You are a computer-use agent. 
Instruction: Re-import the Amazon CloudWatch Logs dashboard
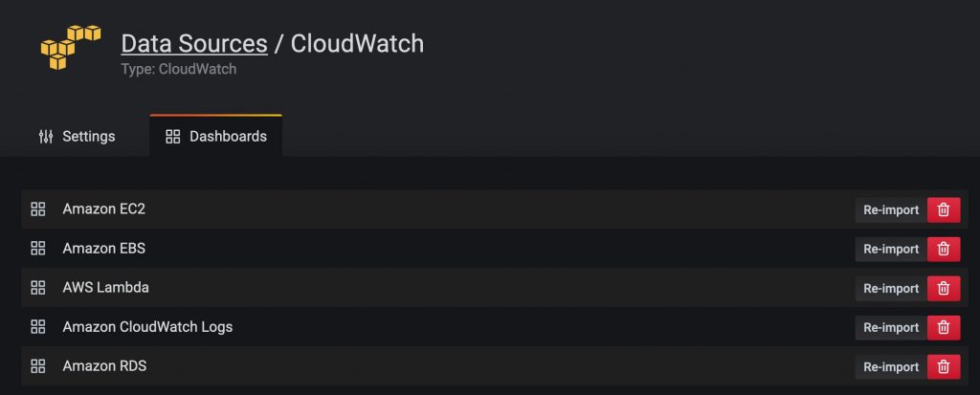pyautogui.click(x=891, y=327)
